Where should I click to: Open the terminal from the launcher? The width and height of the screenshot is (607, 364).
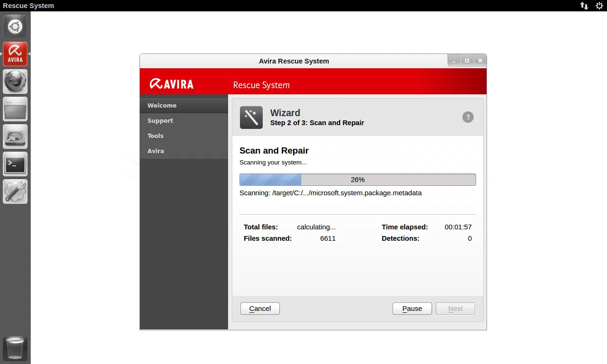(x=15, y=164)
